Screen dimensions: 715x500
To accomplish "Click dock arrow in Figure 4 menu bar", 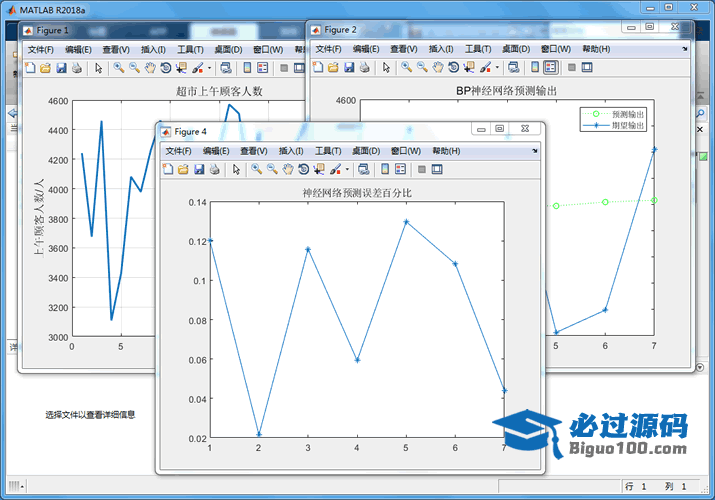I will coord(535,151).
